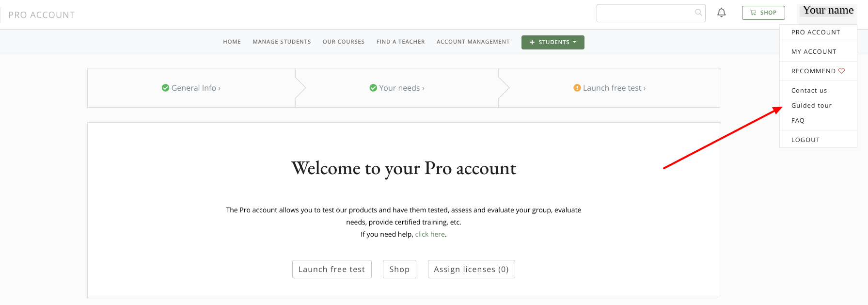Click the orange warning icon by Launch free test

577,88
